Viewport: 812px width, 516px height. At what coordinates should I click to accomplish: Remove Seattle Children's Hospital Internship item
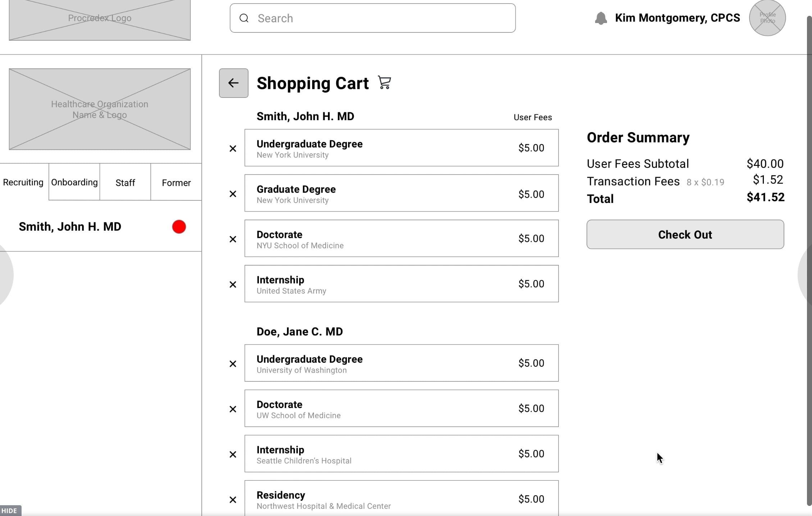tap(233, 454)
